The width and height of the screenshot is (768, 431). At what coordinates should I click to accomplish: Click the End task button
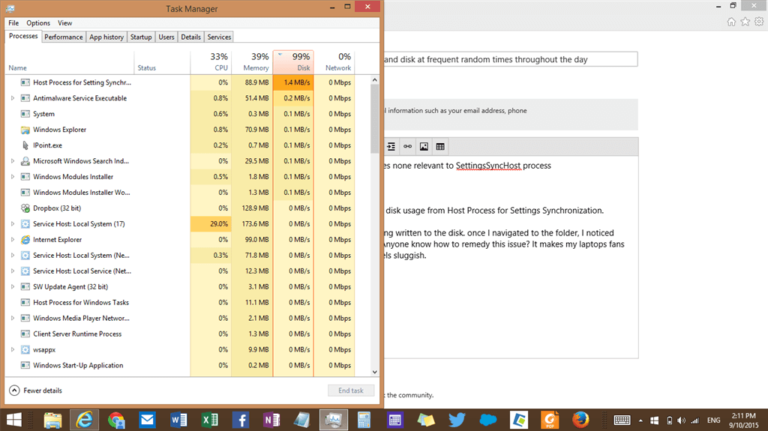(x=351, y=390)
